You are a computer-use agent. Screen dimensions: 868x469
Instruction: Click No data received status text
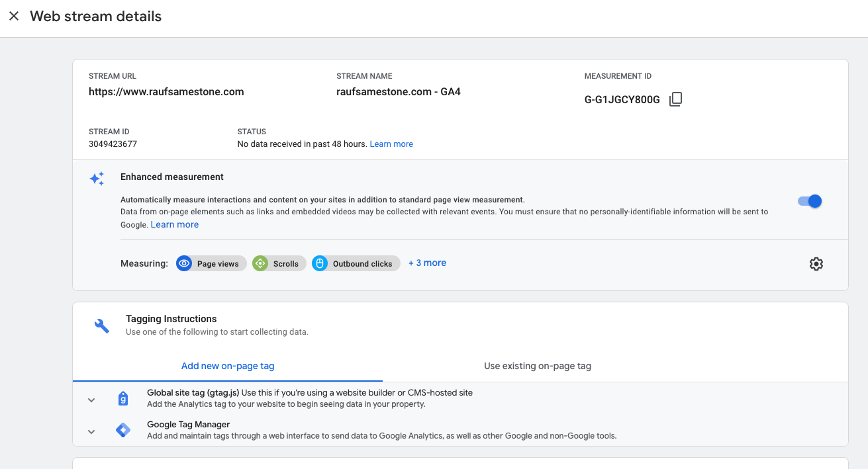[302, 144]
